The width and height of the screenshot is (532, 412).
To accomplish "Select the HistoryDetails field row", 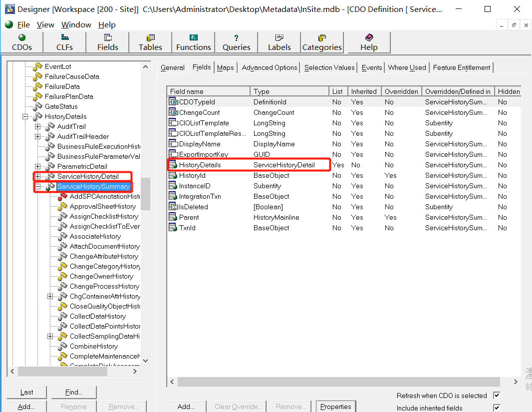I will click(x=200, y=165).
